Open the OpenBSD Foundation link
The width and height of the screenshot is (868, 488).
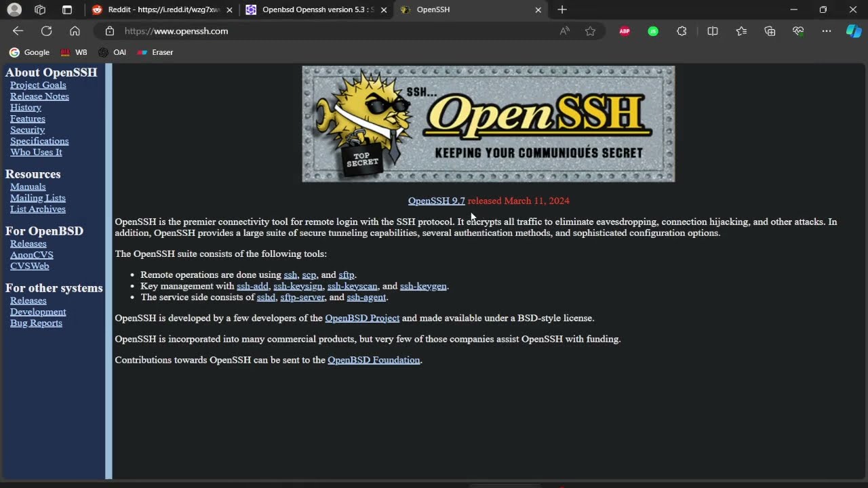click(x=374, y=360)
